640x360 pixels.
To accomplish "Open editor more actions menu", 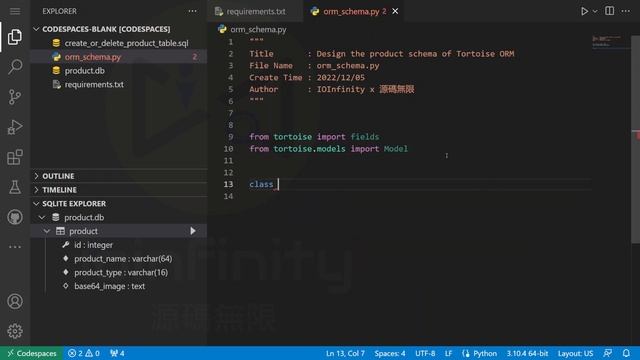I will point(625,11).
